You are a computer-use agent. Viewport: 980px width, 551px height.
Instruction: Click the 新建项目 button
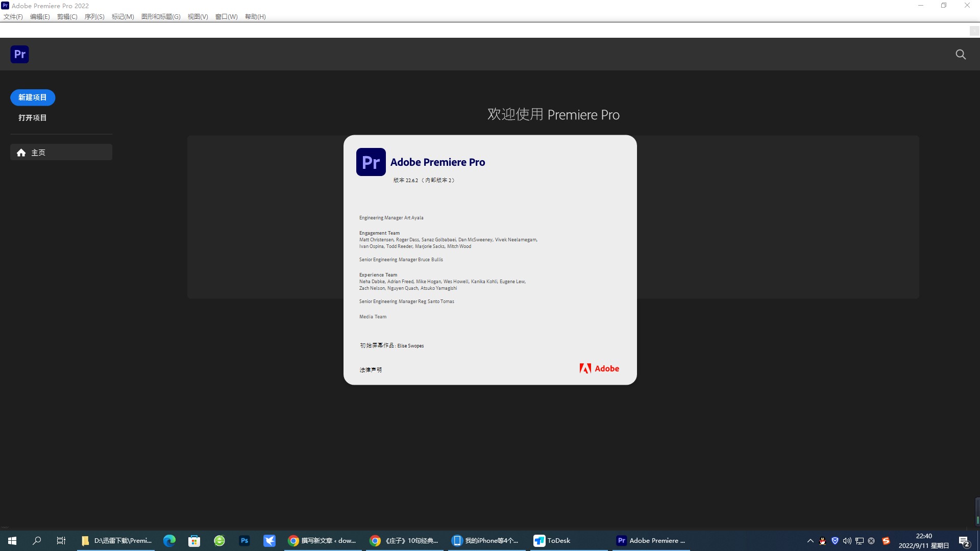(x=32, y=97)
